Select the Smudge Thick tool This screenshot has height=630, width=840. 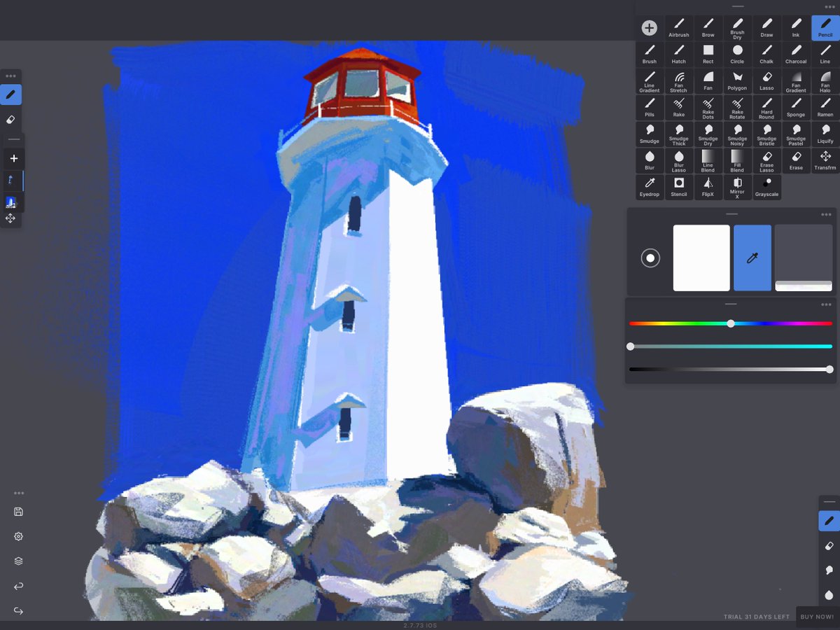click(x=679, y=134)
